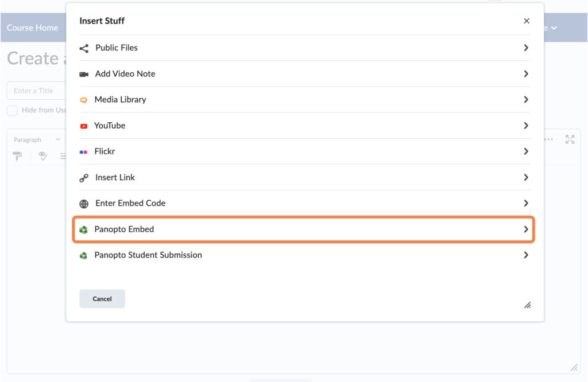
Task: Select the format painter tool in the editor toolbar
Action: tap(18, 155)
